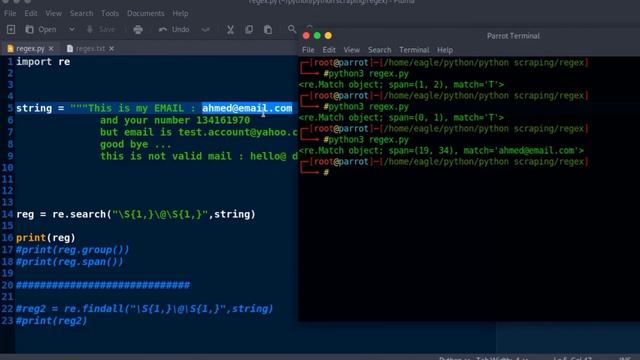Click the '#print(reg.group())' comment line

(72, 250)
